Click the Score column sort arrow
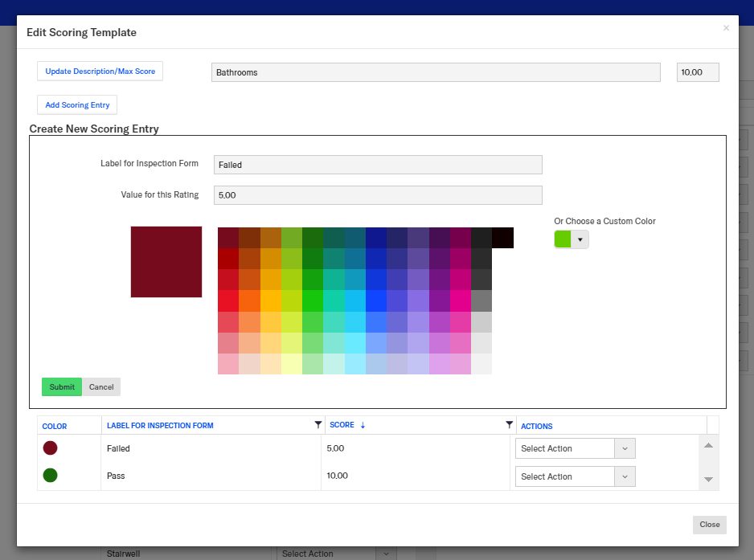Image resolution: width=754 pixels, height=560 pixels. pos(363,426)
